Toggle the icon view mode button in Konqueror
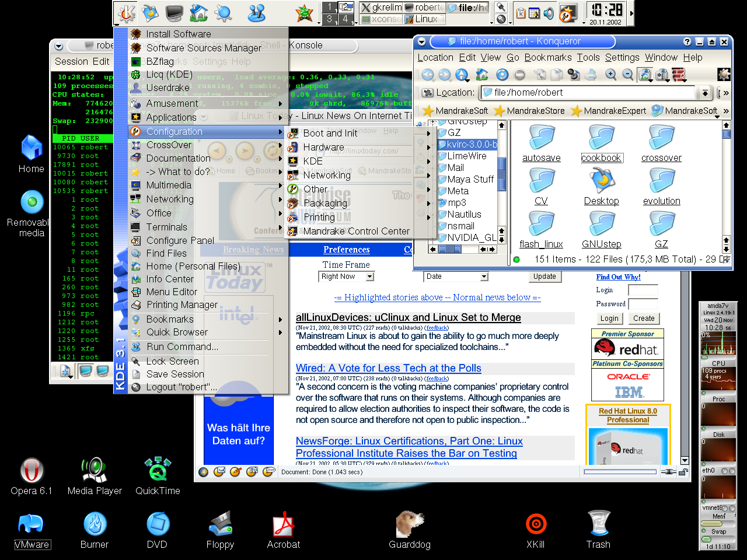Image resolution: width=747 pixels, height=560 pixels. point(645,75)
